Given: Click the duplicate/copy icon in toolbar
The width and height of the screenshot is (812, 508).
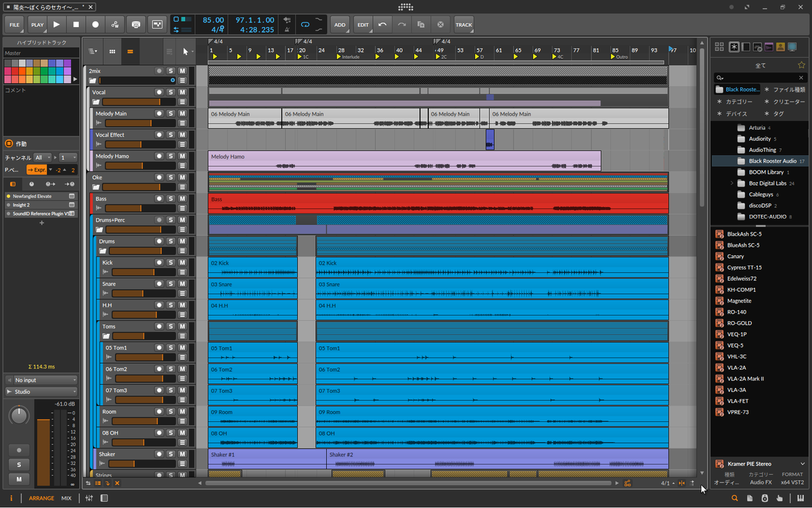Looking at the screenshot, I should coord(421,24).
